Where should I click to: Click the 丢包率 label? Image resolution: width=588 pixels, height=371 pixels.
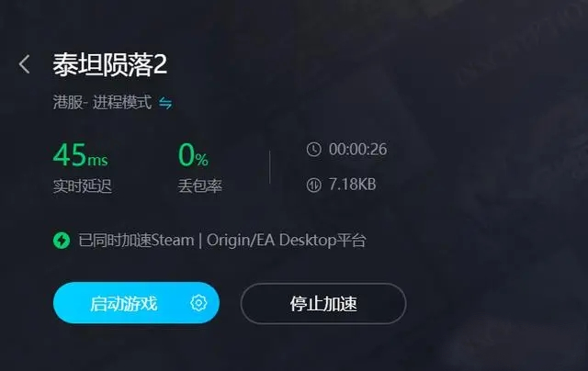click(200, 185)
